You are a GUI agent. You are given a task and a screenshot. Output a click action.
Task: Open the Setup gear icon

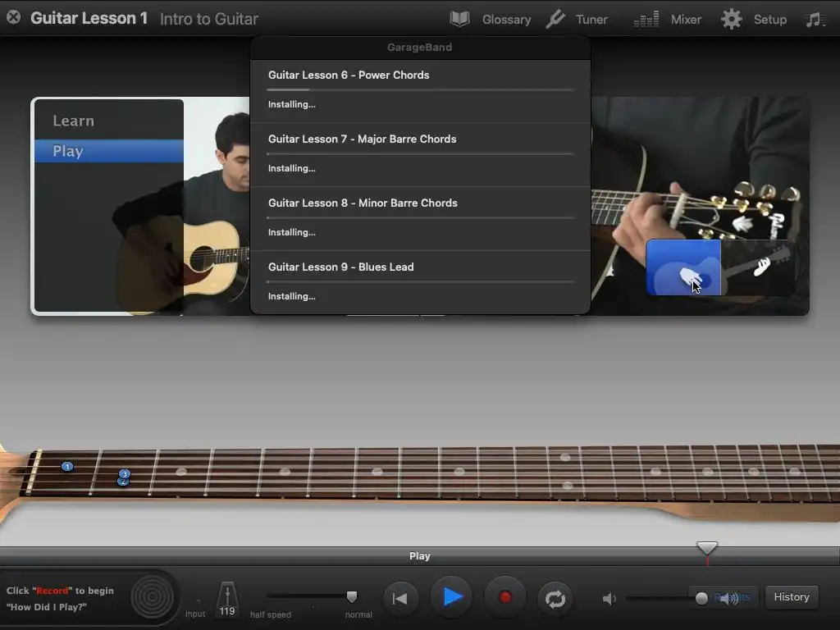tap(731, 20)
